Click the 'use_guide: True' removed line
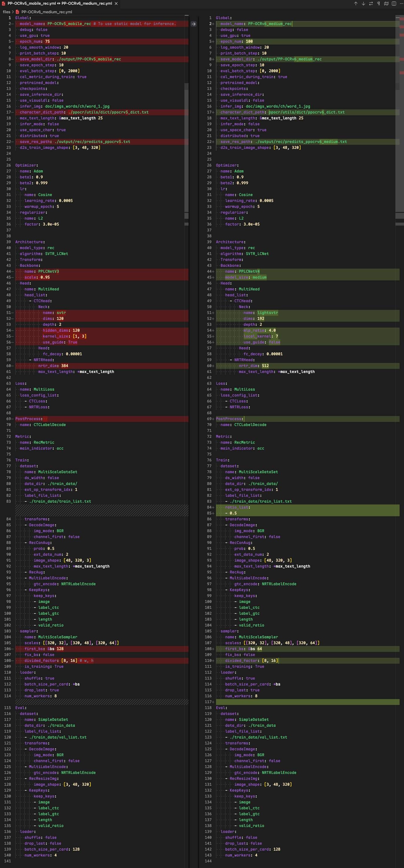This screenshot has width=404, height=868. pyautogui.click(x=102, y=342)
